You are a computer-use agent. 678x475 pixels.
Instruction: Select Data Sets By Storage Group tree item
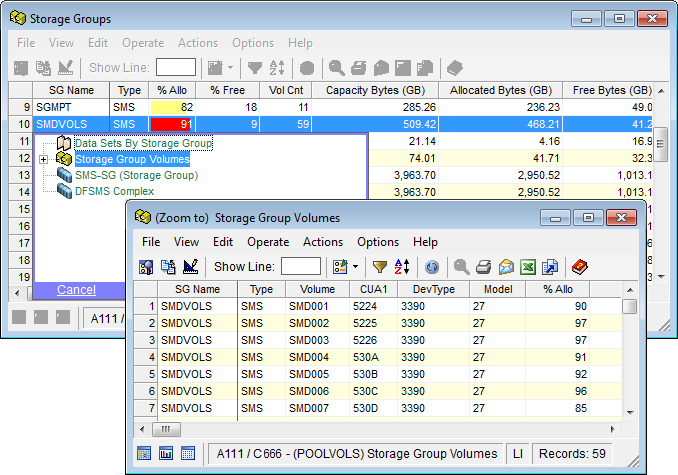pyautogui.click(x=142, y=143)
